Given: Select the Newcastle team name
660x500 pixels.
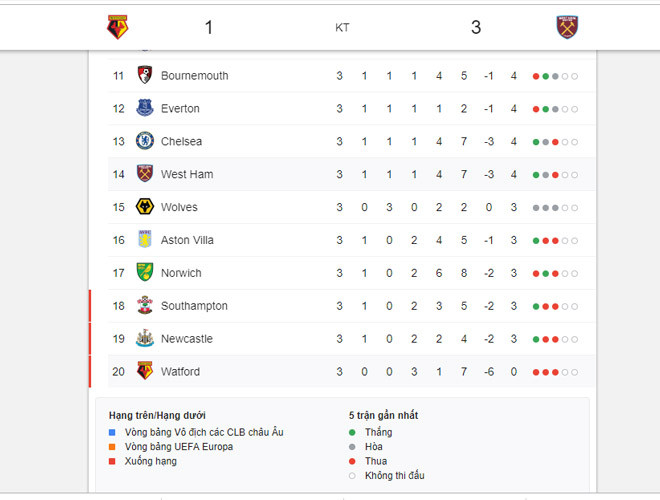Looking at the screenshot, I should pyautogui.click(x=186, y=339).
